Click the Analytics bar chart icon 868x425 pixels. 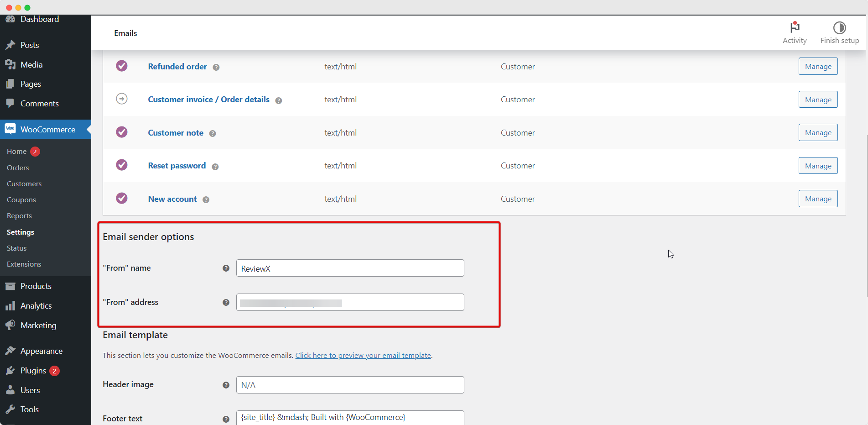point(10,305)
